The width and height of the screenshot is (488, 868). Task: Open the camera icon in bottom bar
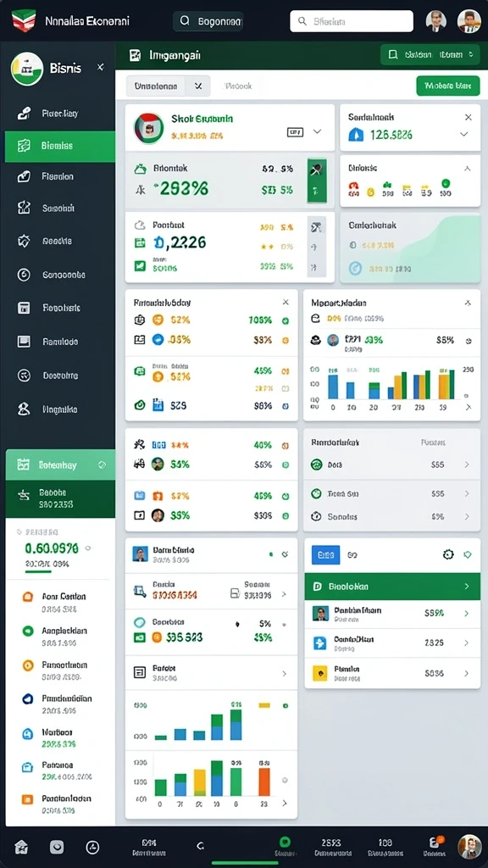pos(57,847)
